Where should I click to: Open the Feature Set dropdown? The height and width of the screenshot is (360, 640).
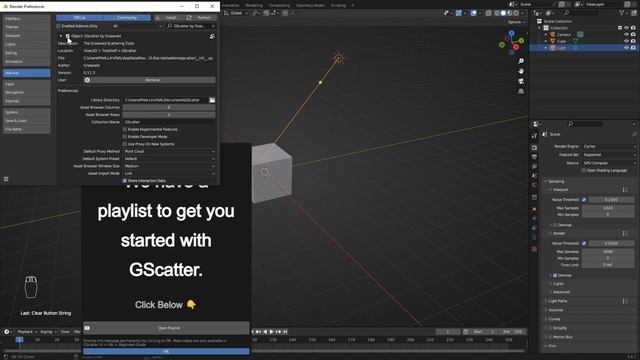pos(609,155)
